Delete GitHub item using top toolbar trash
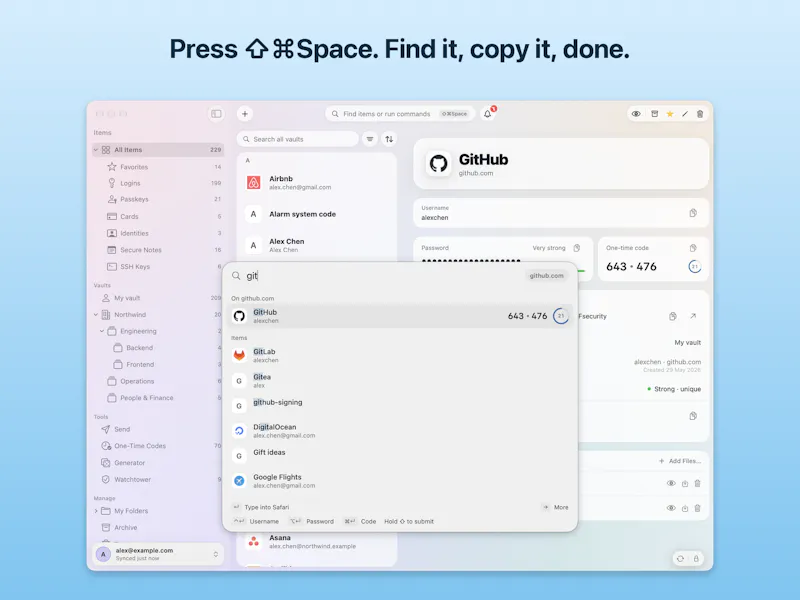Screen dimensions: 800x600 (700, 114)
